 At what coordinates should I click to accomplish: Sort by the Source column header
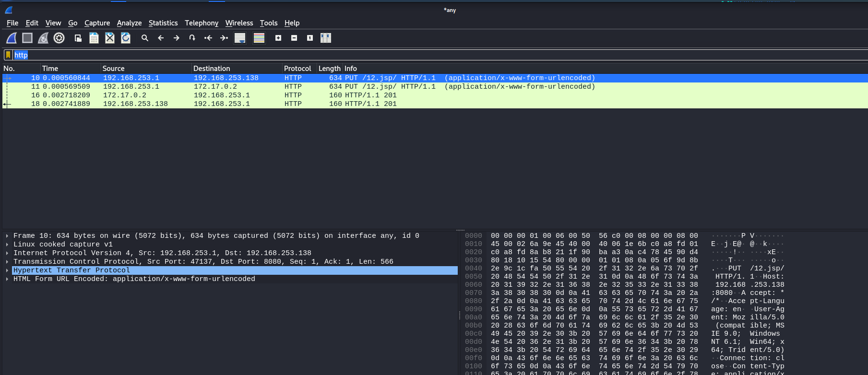(x=146, y=69)
